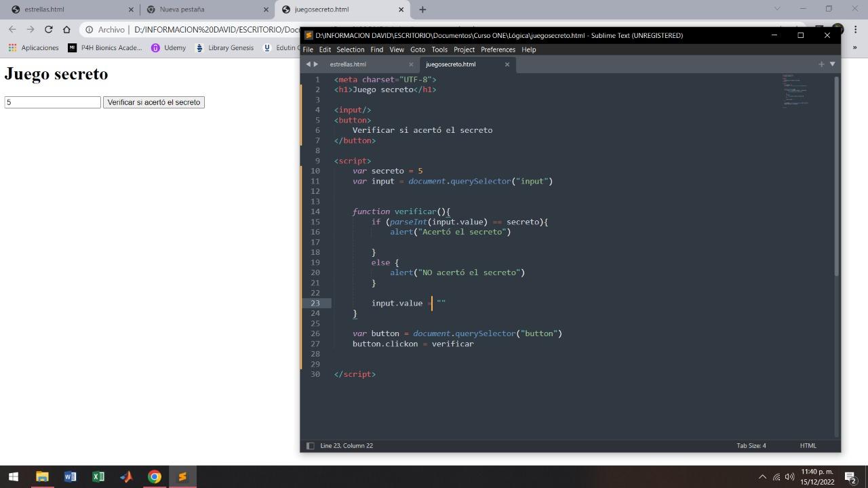
Task: Click the Archivo site info icon
Action: (x=89, y=30)
